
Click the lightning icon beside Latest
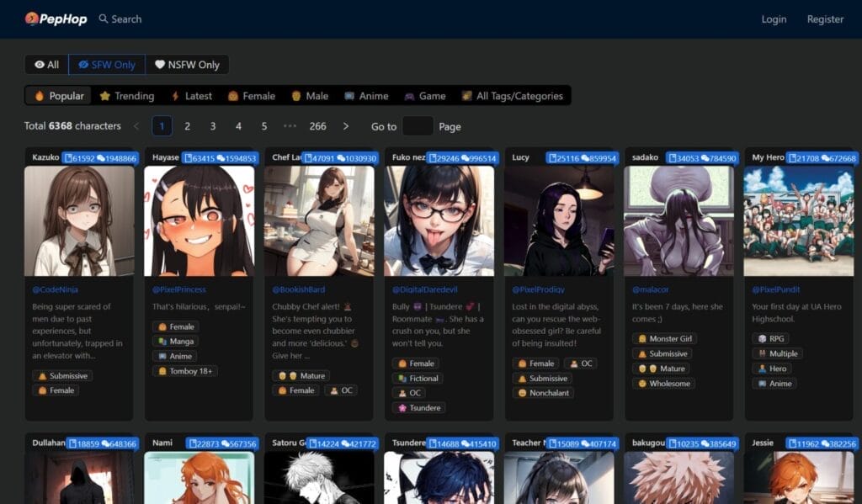(175, 96)
